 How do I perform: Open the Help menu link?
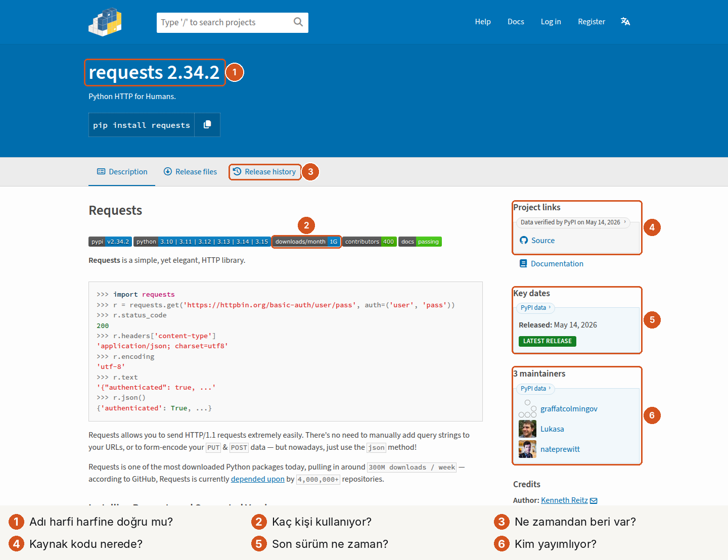[x=483, y=22]
